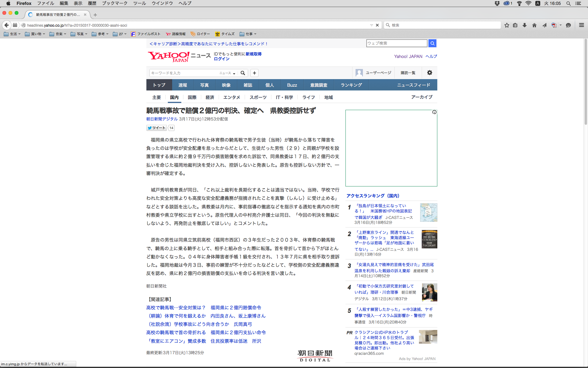Open the ブックマーク menu in menu bar
This screenshot has width=588, height=368.
[x=115, y=3]
